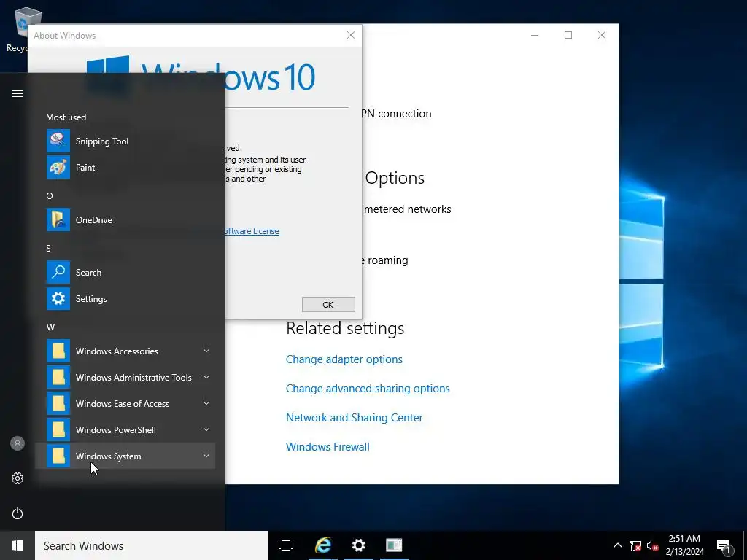The width and height of the screenshot is (747, 560).
Task: Click Windows Accessories folder icon
Action: [58, 351]
